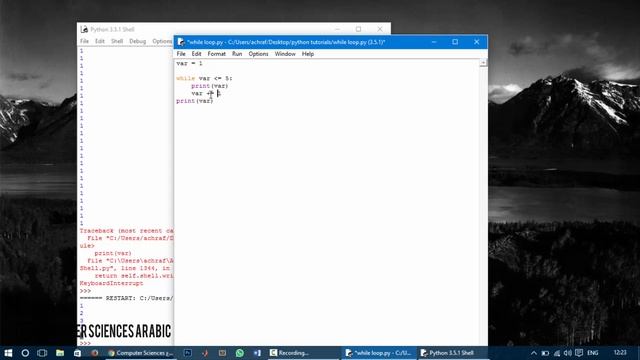The image size is (640, 360).
Task: Click the 'Traceback (most recent' line in Shell
Action: (126, 231)
